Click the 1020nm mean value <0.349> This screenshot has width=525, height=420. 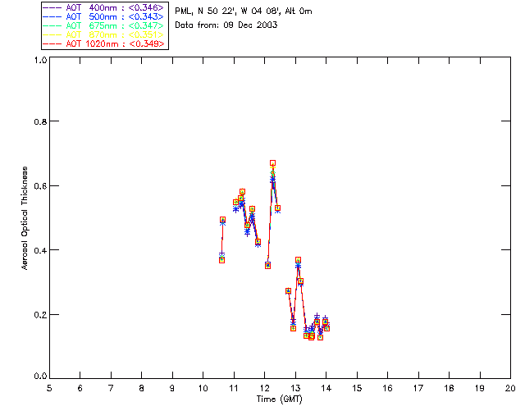(147, 43)
